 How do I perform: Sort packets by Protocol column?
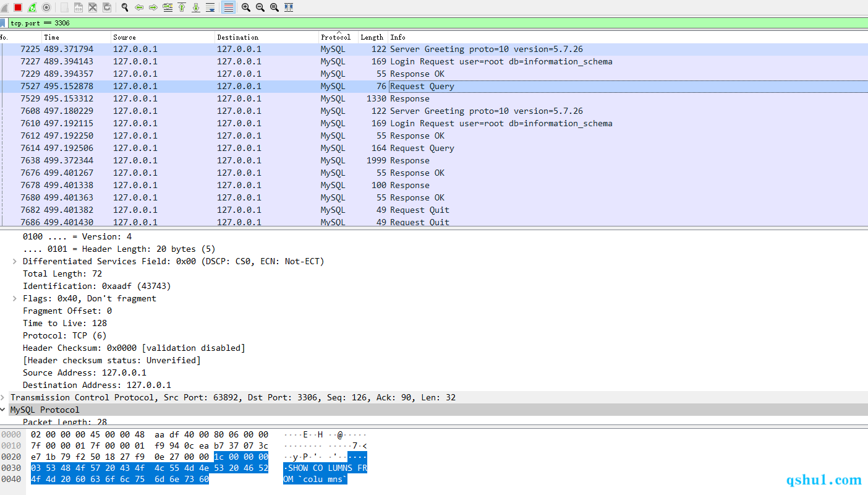pos(339,37)
